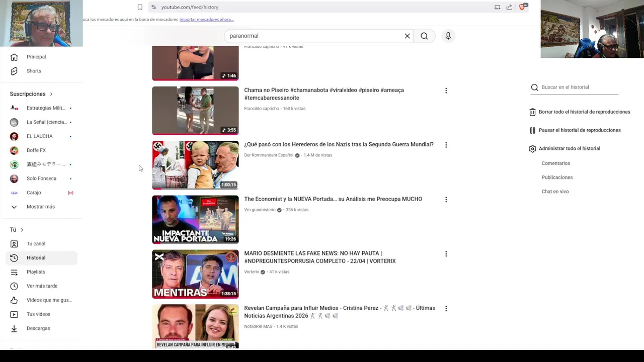Open the screen cast icon in toolbar
The image size is (644, 362).
click(x=497, y=7)
